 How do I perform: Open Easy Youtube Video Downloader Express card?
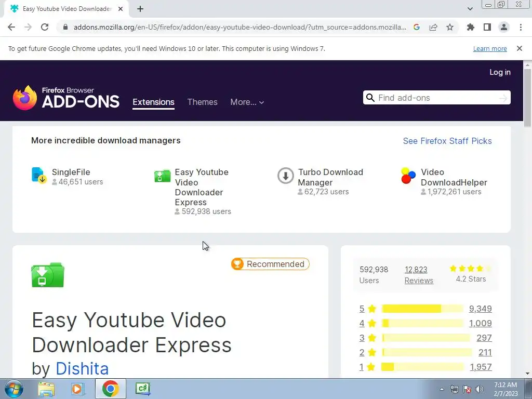(202, 187)
